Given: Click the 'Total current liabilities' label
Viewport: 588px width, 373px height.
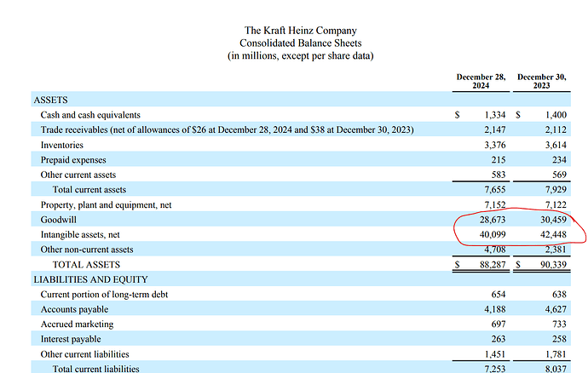Looking at the screenshot, I should tap(95, 369).
